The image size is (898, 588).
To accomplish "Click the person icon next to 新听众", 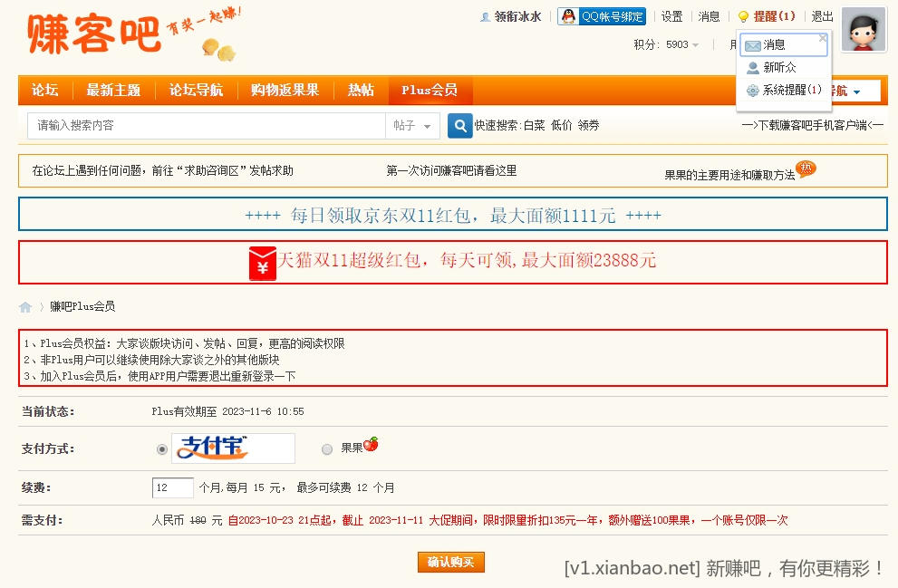I will [x=752, y=68].
